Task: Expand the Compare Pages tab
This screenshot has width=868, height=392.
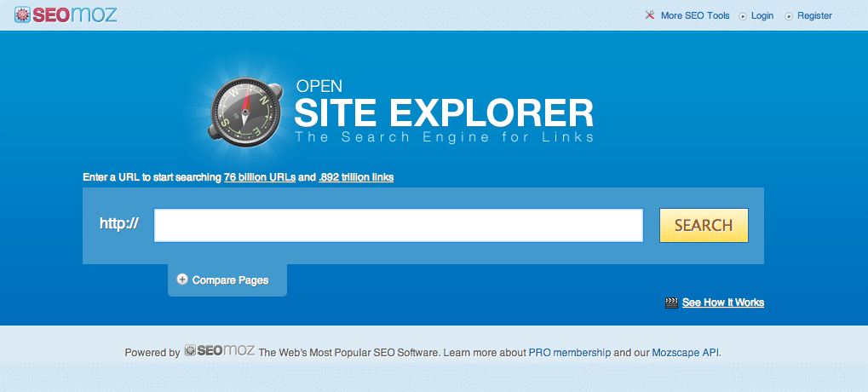Action: (227, 280)
